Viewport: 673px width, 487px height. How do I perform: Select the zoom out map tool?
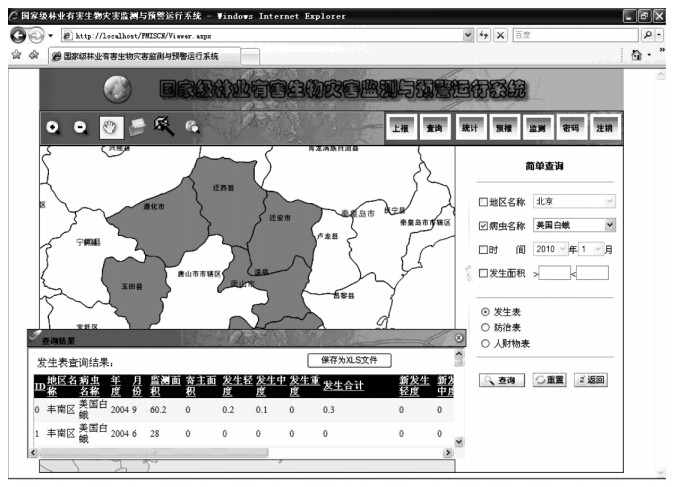(81, 128)
